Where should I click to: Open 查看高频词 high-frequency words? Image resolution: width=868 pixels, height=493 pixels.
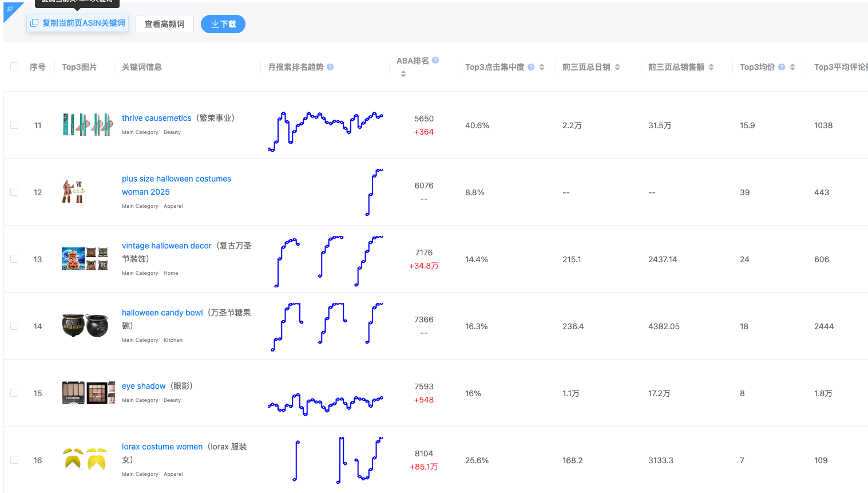[x=164, y=24]
